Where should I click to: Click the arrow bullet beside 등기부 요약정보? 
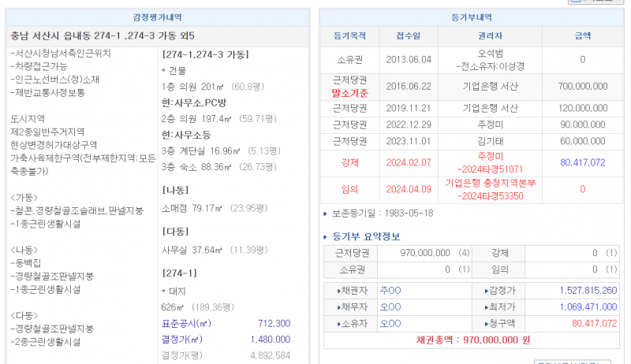tap(327, 236)
